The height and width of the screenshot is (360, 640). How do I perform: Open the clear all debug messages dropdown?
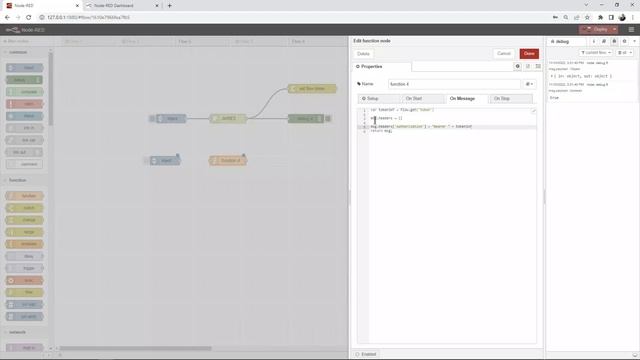(624, 53)
